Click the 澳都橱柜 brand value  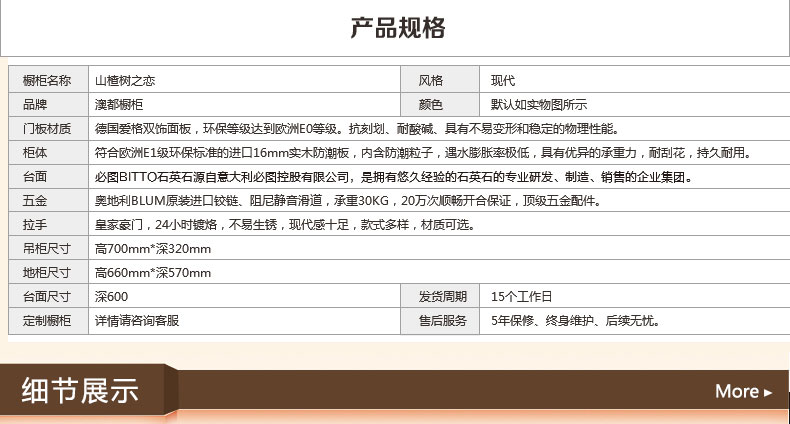pyautogui.click(x=119, y=104)
